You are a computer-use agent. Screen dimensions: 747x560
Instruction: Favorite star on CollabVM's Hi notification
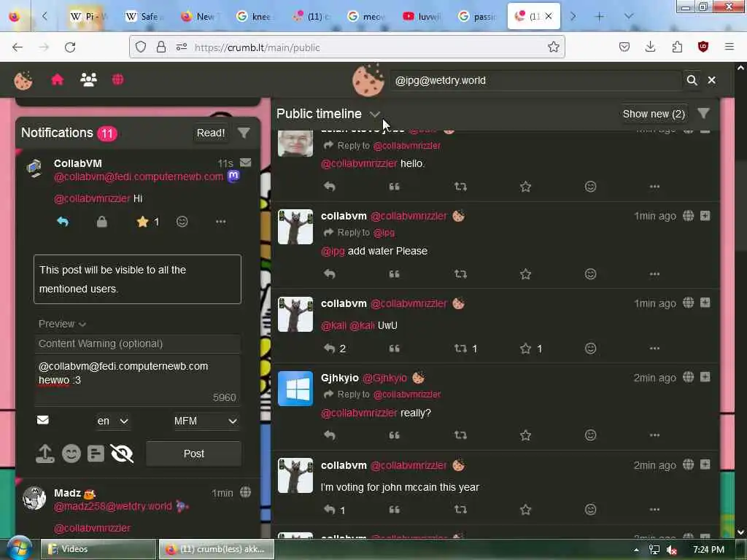(x=142, y=222)
